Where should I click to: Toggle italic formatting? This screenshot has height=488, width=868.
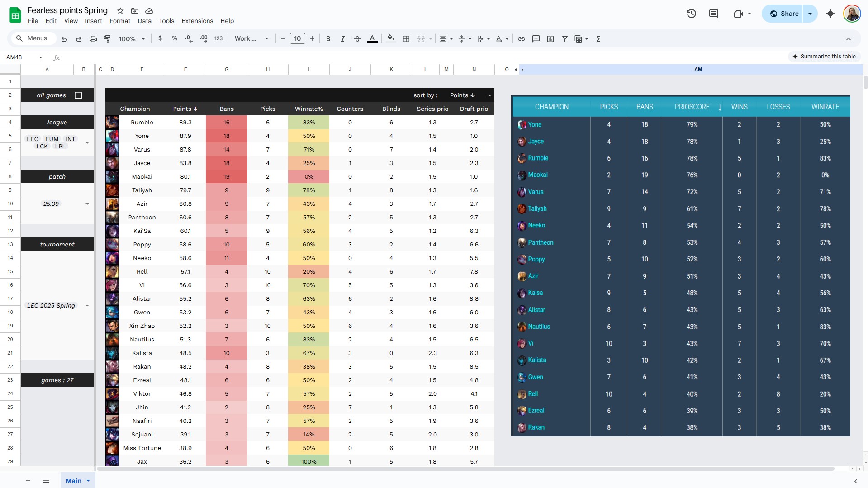[x=342, y=39]
